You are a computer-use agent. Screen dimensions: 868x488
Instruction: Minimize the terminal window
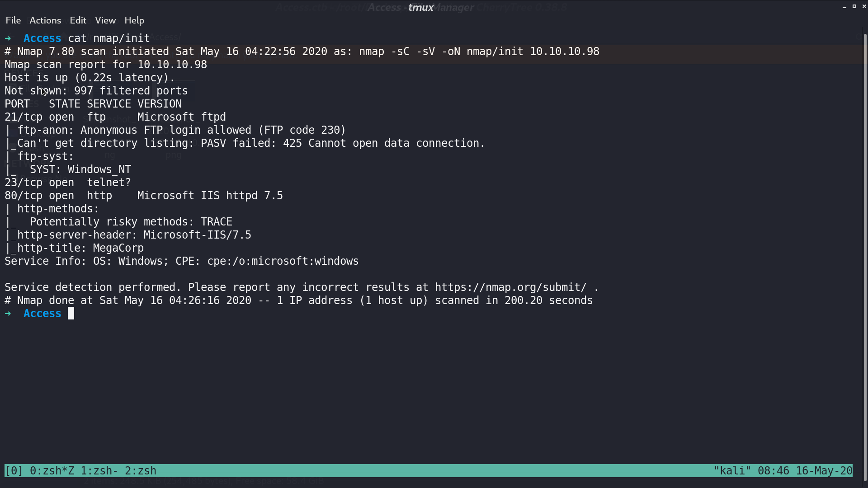coord(844,7)
